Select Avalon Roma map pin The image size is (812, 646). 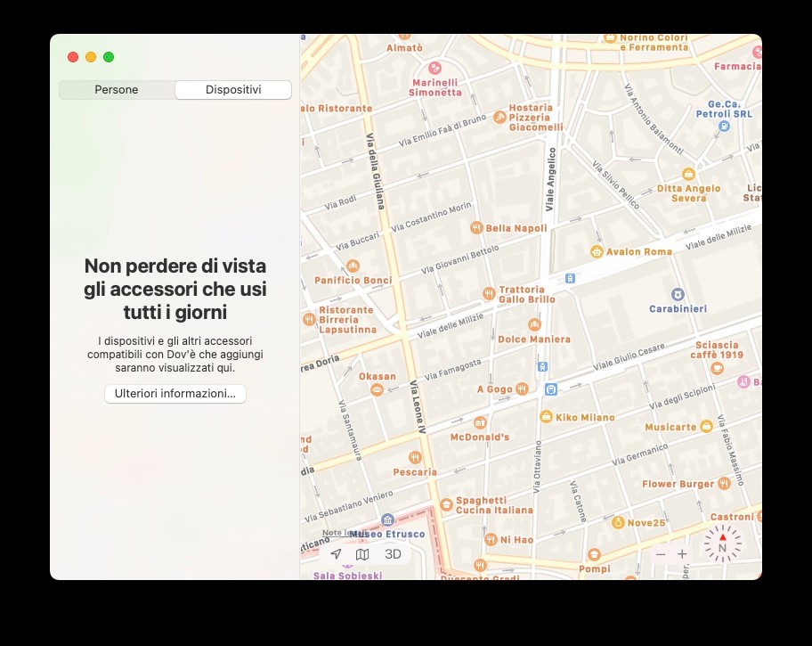pos(597,252)
